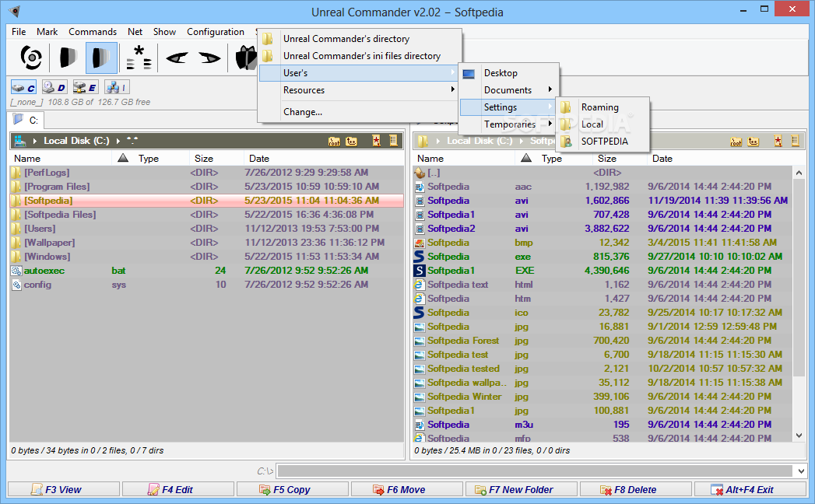The width and height of the screenshot is (815, 504).
Task: Click the command line input field
Action: point(536,471)
